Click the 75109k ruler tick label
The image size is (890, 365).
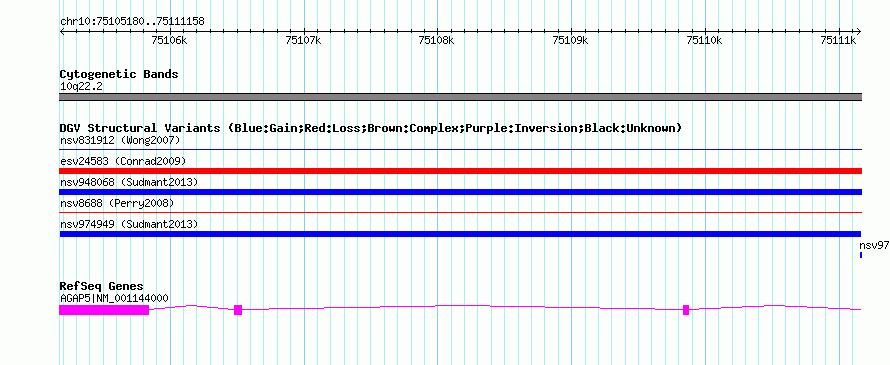[x=570, y=40]
